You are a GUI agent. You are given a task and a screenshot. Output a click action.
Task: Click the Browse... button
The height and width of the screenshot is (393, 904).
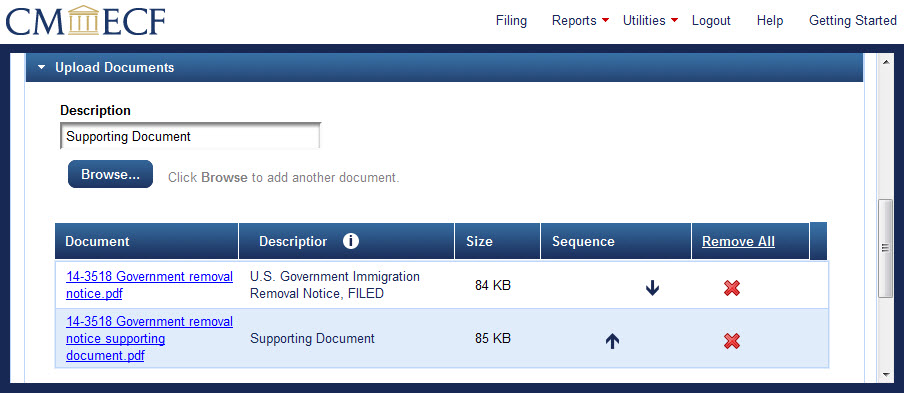tap(110, 174)
